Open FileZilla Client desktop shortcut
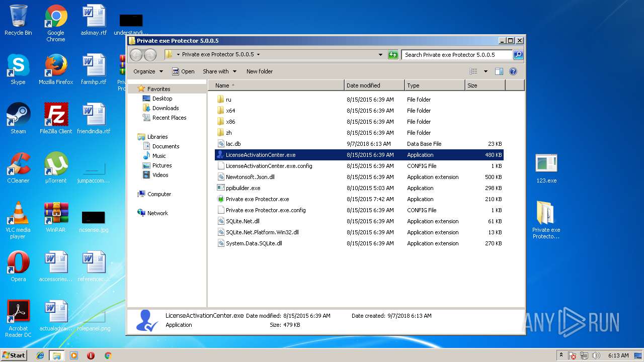644x362 pixels. point(56,119)
